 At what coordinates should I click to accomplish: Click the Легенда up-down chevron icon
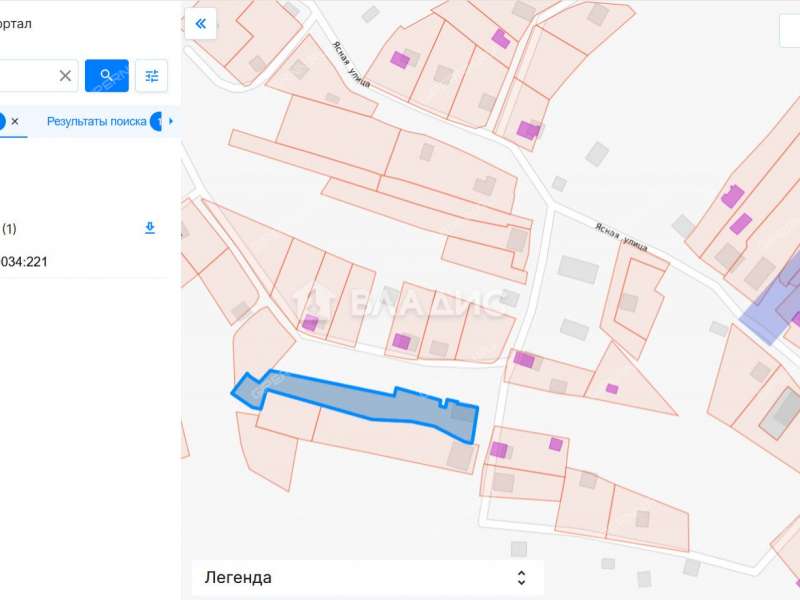coord(521,577)
